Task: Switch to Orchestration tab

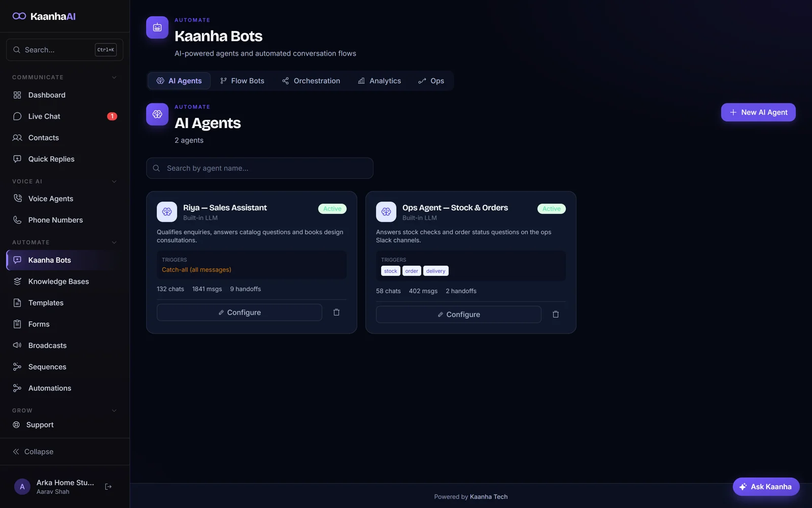Action: pyautogui.click(x=311, y=81)
